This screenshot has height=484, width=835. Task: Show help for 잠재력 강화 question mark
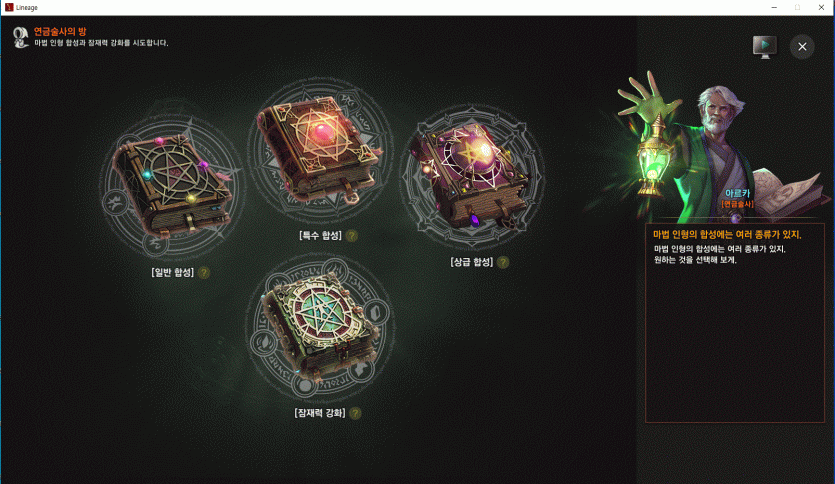[355, 413]
